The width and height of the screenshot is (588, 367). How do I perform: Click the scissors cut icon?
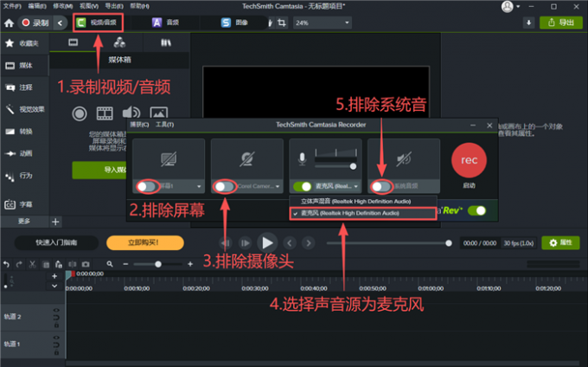[32, 265]
